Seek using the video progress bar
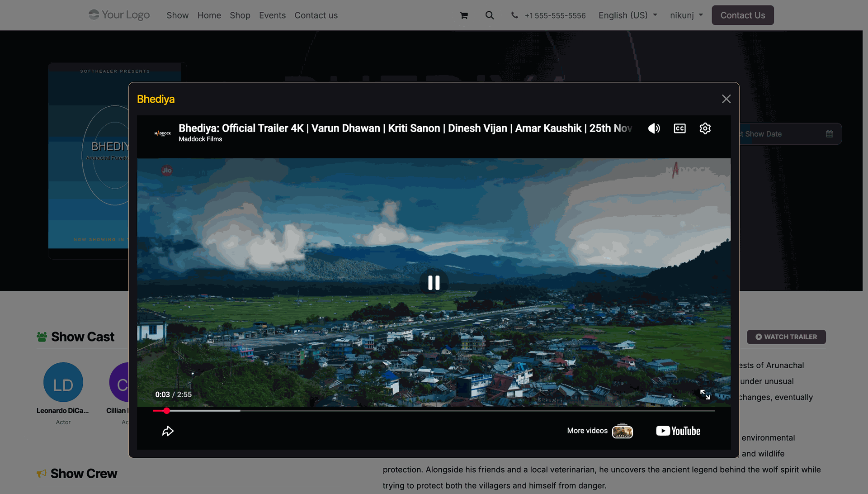The height and width of the screenshot is (494, 868). pyautogui.click(x=434, y=411)
